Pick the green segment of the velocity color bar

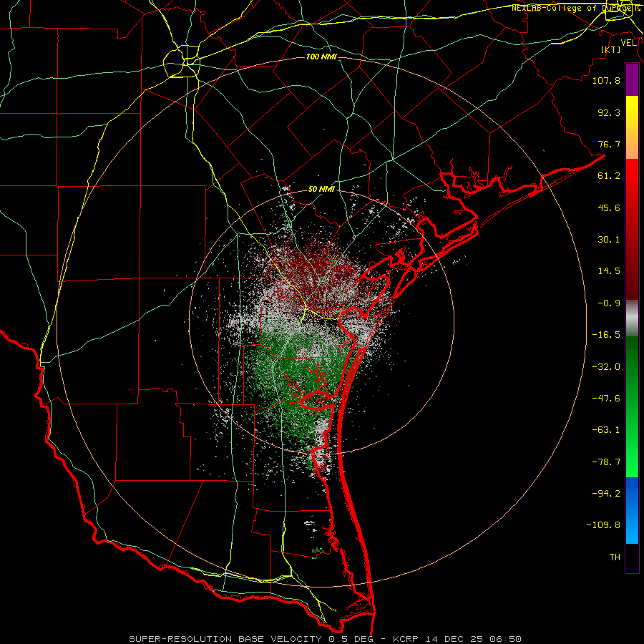tap(632, 406)
